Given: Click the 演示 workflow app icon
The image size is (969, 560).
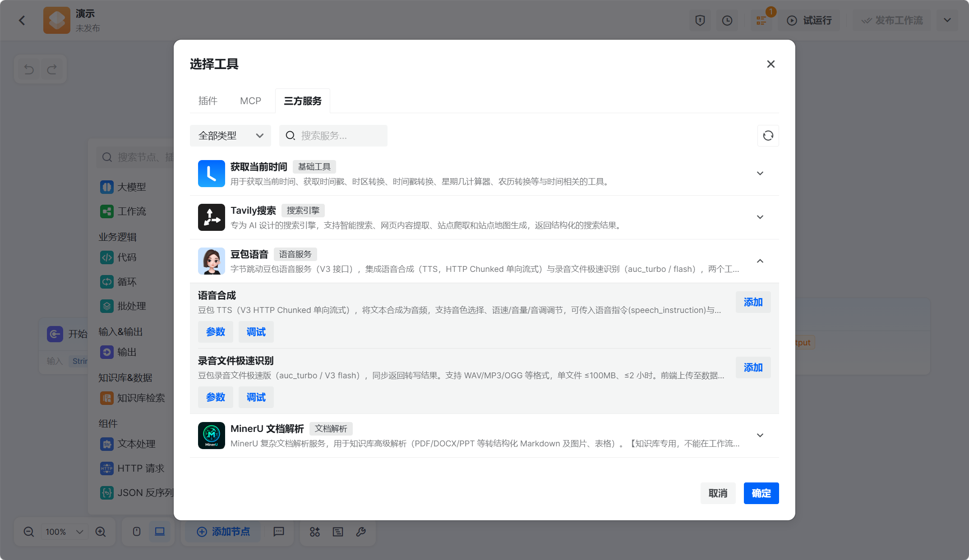Looking at the screenshot, I should (57, 20).
